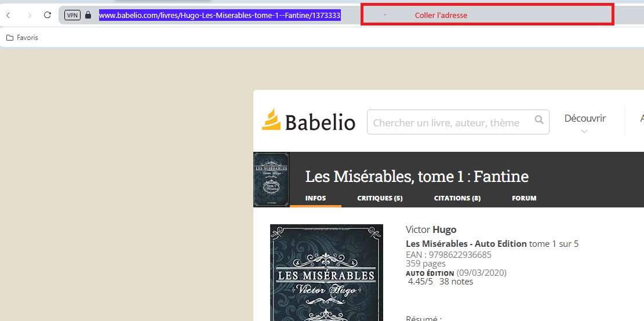Viewport: 644px width, 321px height.
Task: Open the Favoris bookmarks folder
Action: tap(22, 38)
